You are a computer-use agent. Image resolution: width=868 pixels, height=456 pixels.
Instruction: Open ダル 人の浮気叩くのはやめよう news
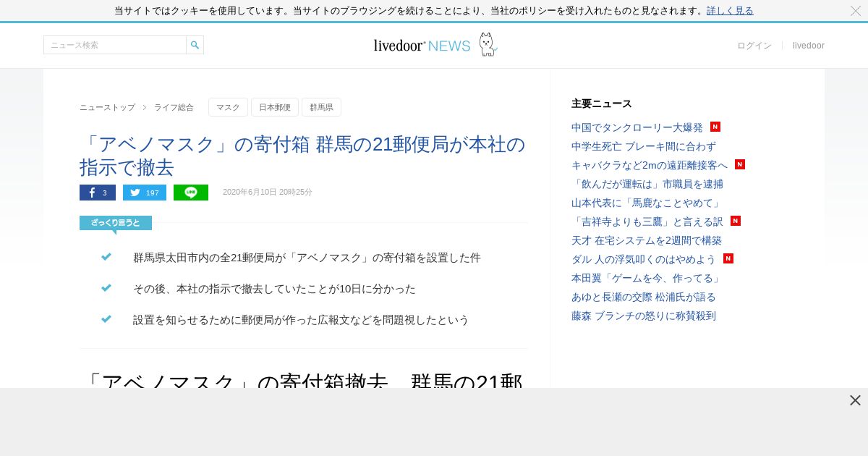643,259
